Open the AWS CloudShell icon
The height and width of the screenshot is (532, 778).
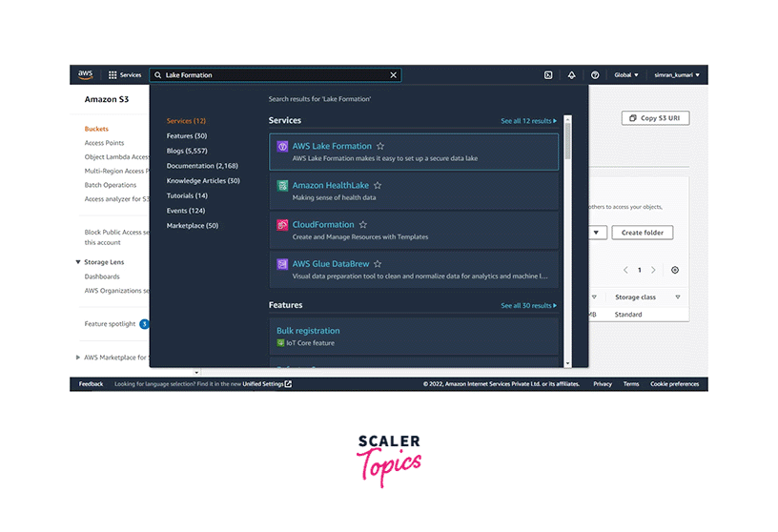tap(548, 74)
